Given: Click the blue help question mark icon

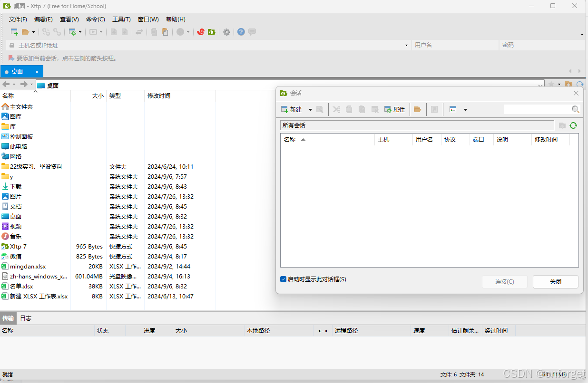Looking at the screenshot, I should [241, 32].
